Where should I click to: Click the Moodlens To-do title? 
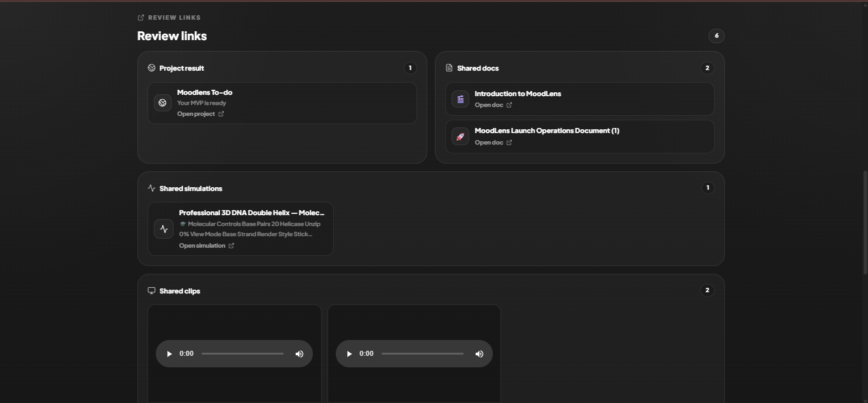(x=205, y=92)
